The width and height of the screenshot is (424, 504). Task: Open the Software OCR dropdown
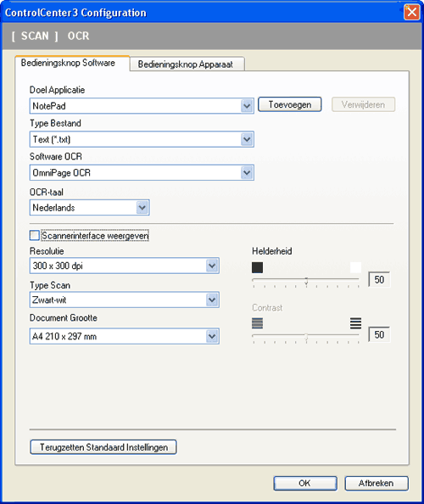(x=142, y=172)
